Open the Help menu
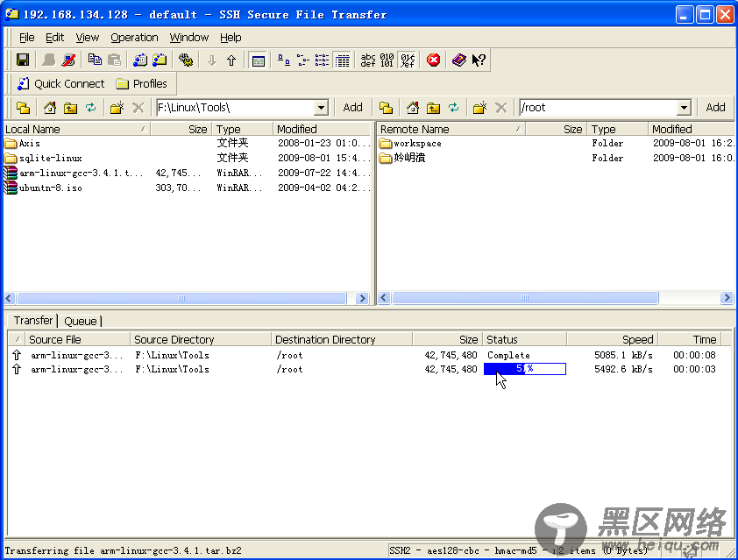The image size is (738, 560). click(x=231, y=37)
